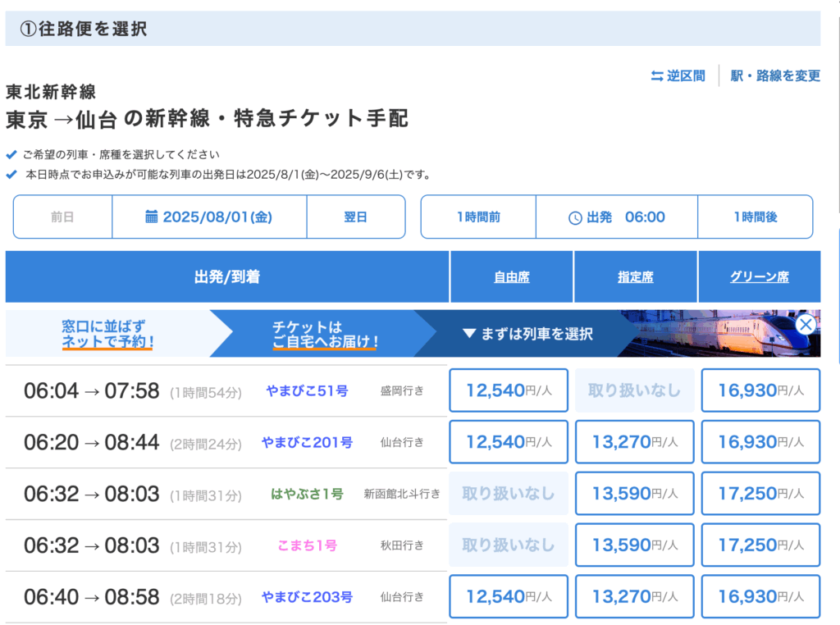This screenshot has height=625, width=840.
Task: Click the swap arrows 逆区間 icon
Action: (657, 75)
